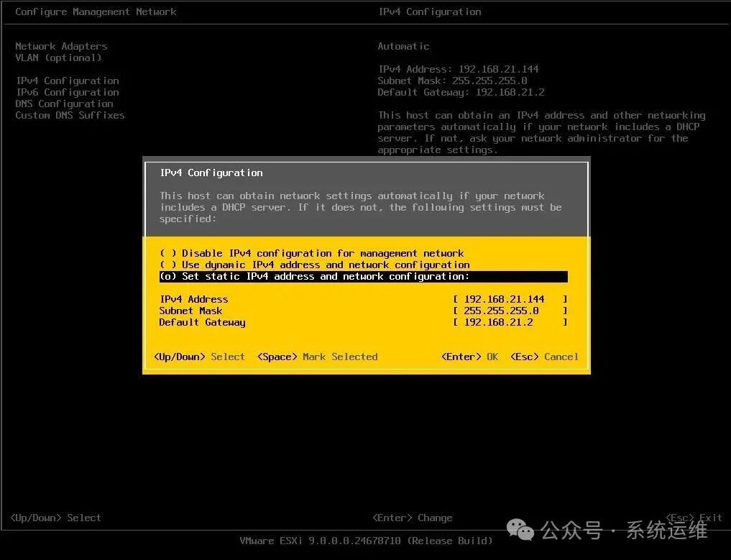
Task: Click Subnet Mask: 255.255.255.0 info line
Action: (453, 81)
